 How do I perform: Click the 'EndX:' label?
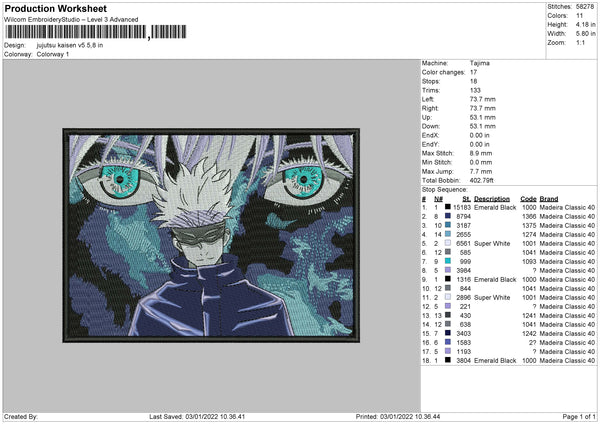point(430,135)
